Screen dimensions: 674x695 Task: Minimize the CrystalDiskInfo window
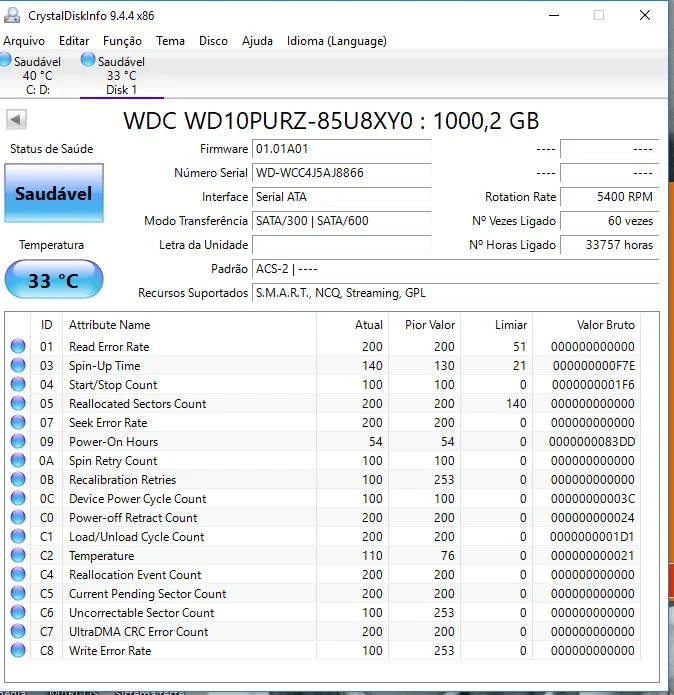554,15
